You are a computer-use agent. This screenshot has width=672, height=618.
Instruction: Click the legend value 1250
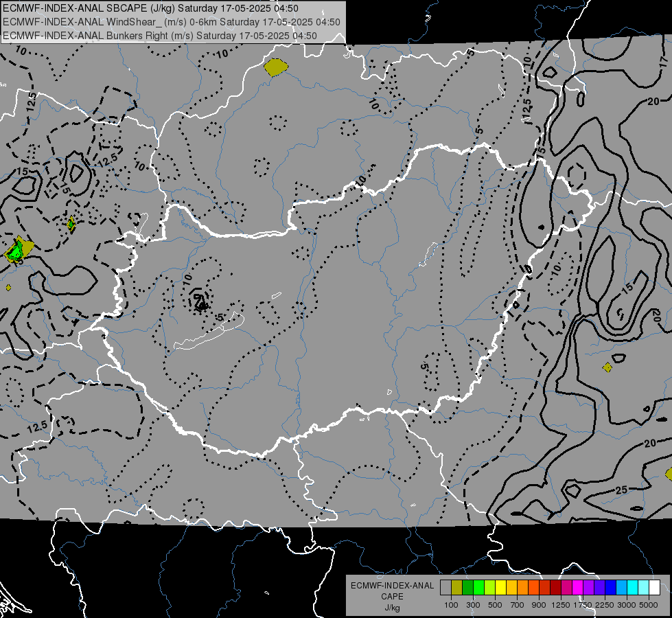tap(561, 605)
